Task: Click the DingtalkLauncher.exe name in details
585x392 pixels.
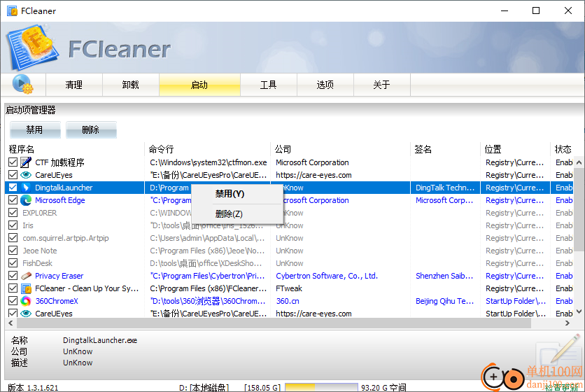Action: (100, 340)
